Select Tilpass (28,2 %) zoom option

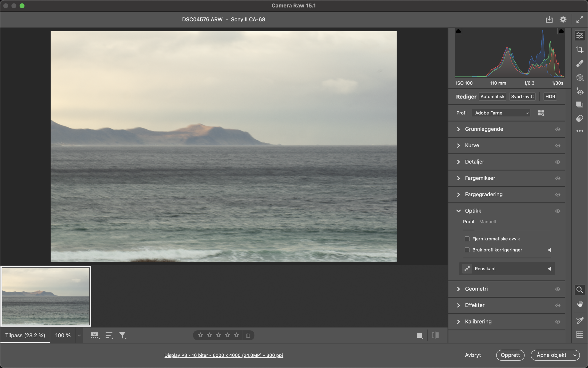tap(25, 335)
